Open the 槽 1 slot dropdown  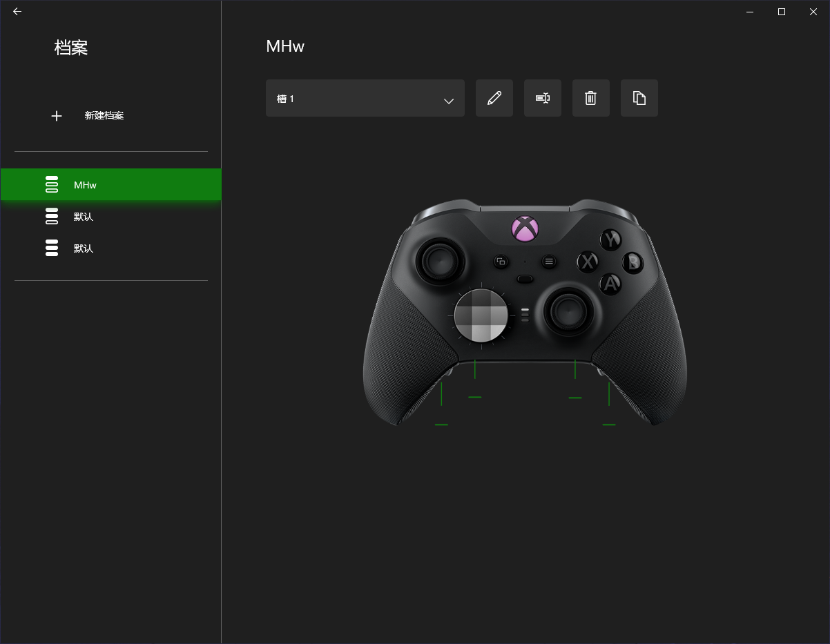coord(365,98)
